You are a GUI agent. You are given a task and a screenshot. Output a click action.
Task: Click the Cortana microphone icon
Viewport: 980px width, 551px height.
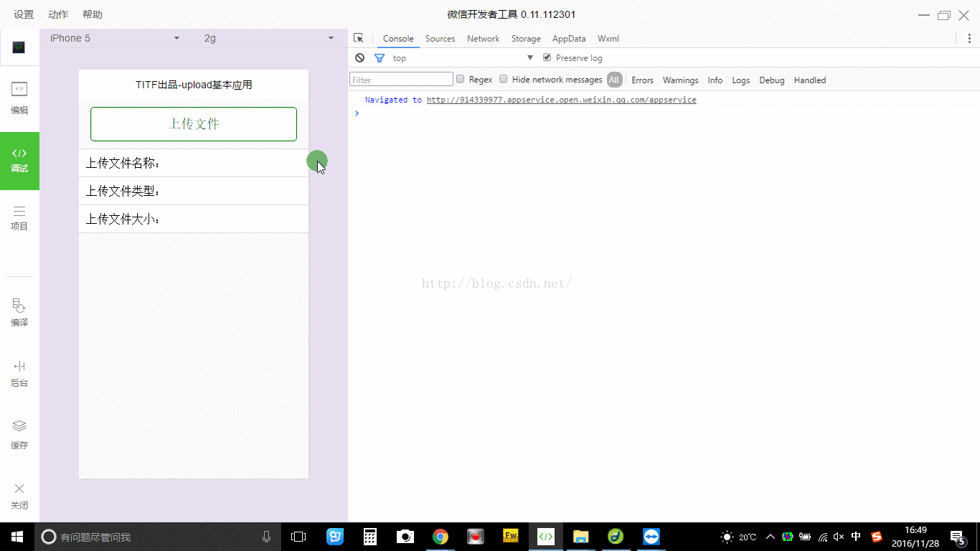[x=267, y=537]
